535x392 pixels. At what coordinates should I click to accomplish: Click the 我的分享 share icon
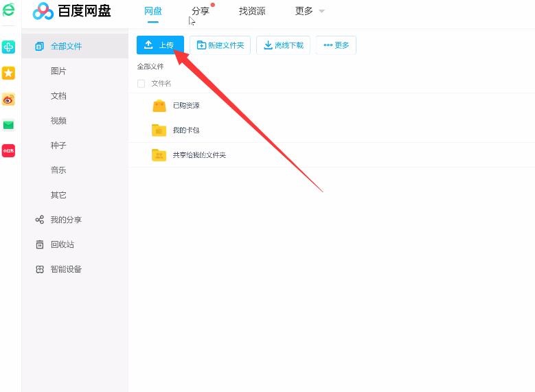click(x=40, y=220)
